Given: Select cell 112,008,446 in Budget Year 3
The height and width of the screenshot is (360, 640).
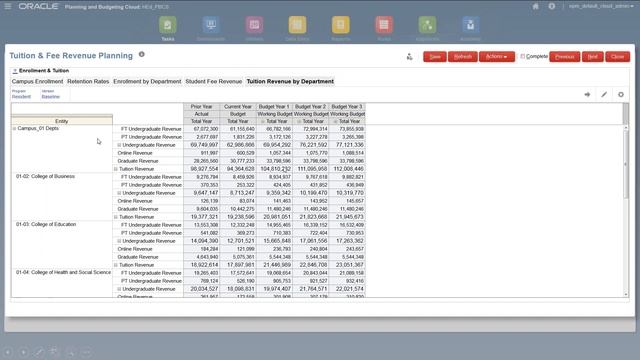Looking at the screenshot, I should tap(347, 169).
